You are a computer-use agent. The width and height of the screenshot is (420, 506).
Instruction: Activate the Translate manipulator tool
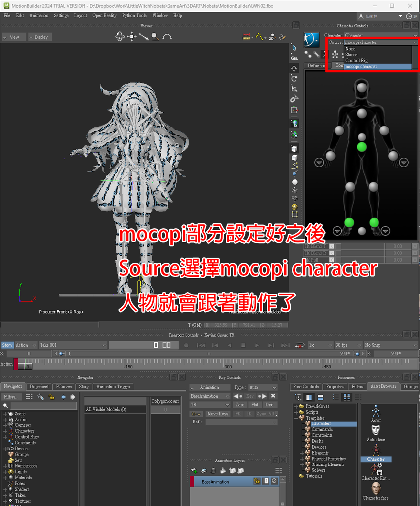click(x=294, y=68)
